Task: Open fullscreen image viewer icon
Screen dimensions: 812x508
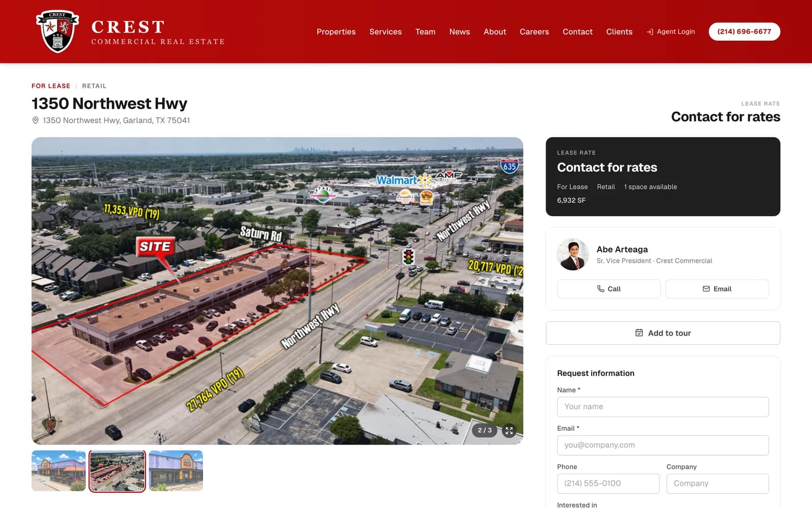Action: coord(509,430)
